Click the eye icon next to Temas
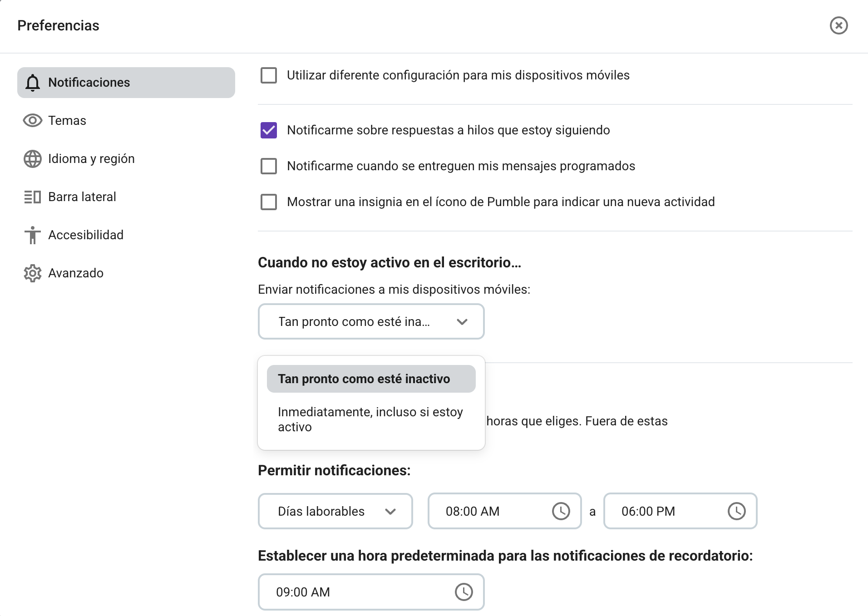The image size is (868, 616). point(32,120)
